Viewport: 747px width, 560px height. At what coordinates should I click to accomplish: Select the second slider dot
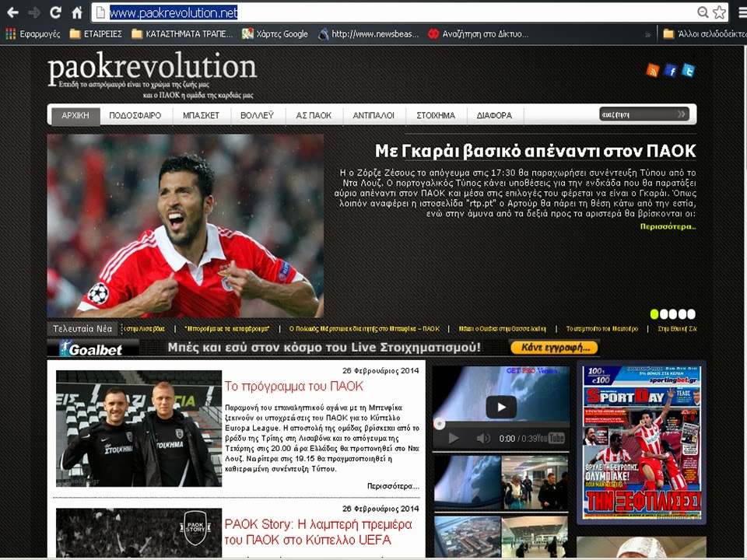point(664,313)
